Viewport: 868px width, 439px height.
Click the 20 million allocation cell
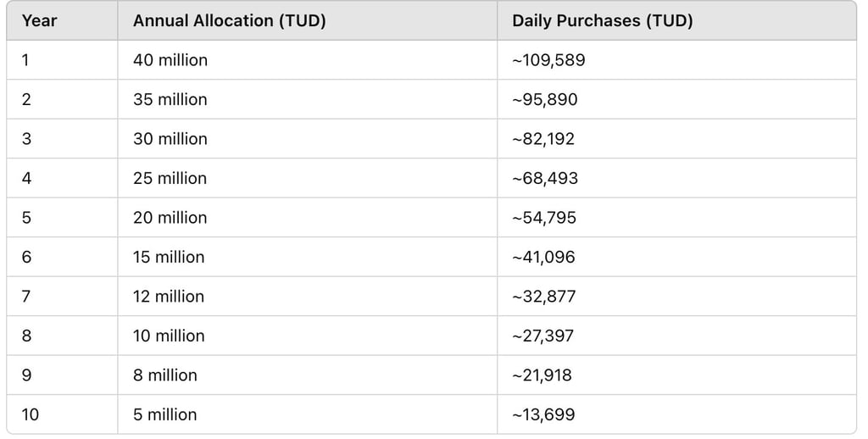(x=170, y=218)
